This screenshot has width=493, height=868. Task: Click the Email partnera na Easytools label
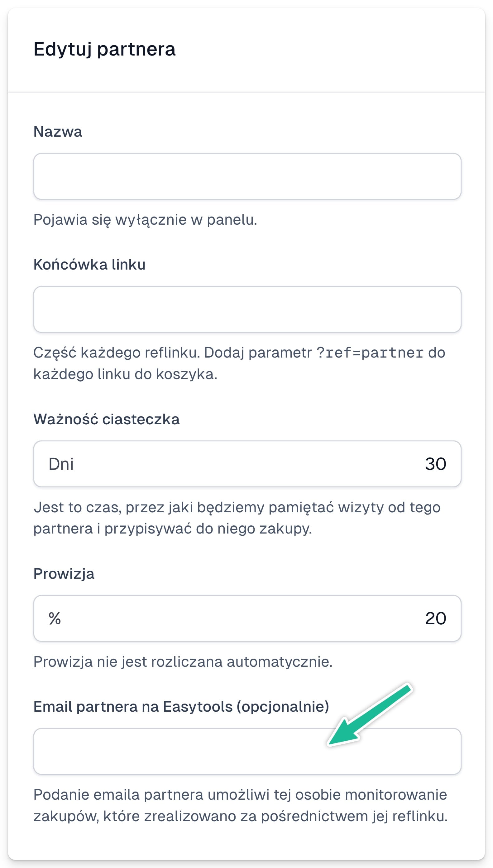[x=181, y=706]
